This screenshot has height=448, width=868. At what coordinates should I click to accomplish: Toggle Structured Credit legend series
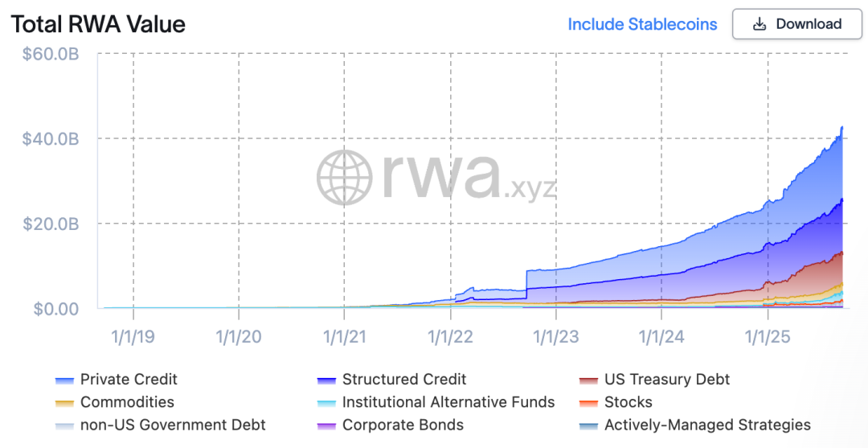[x=403, y=379]
